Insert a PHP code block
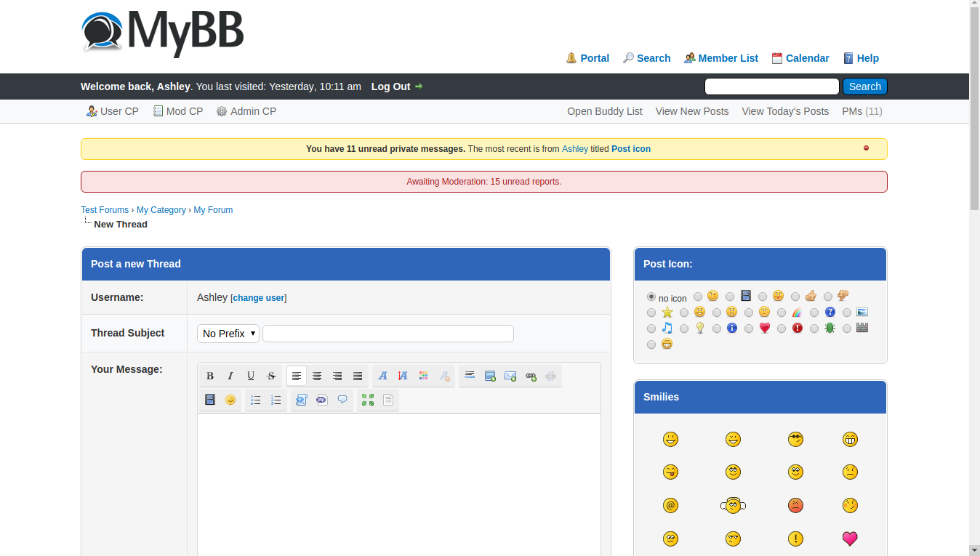This screenshot has height=556, width=980. [x=321, y=400]
